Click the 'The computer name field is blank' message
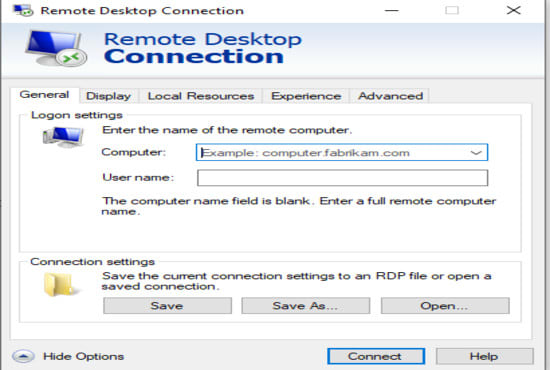The image size is (550, 370). point(299,206)
